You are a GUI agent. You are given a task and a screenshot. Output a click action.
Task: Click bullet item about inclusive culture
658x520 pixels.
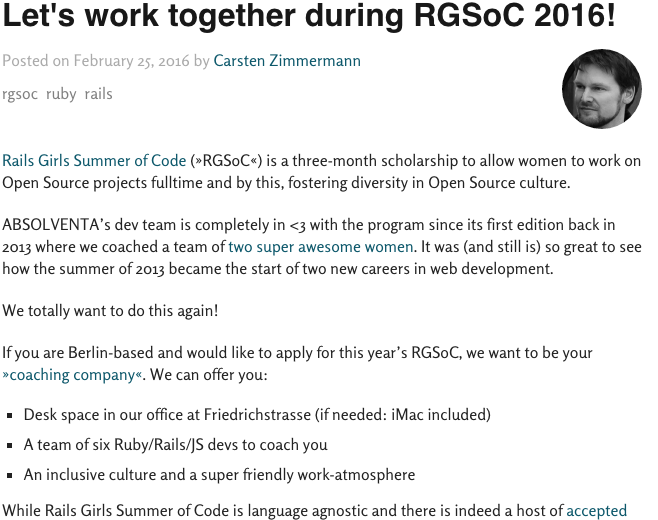[x=219, y=475]
